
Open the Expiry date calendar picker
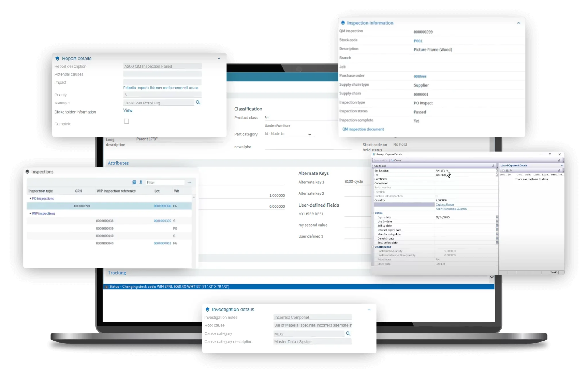498,217
